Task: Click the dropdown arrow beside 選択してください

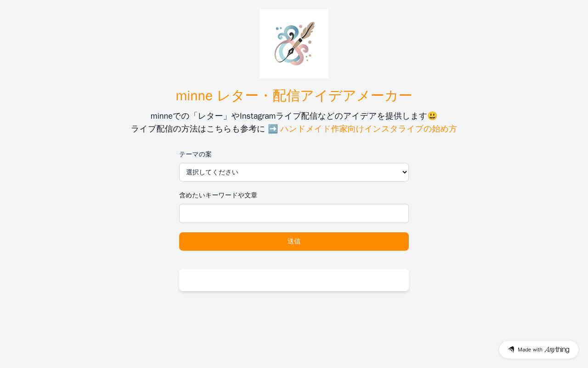Action: [x=404, y=172]
